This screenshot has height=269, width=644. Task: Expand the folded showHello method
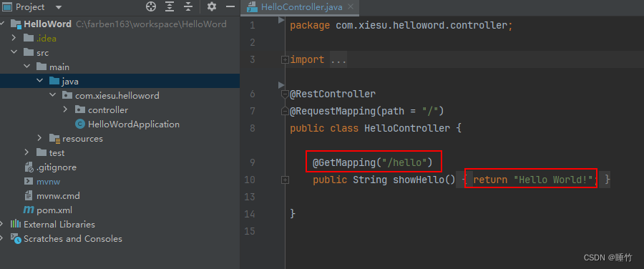click(x=285, y=180)
